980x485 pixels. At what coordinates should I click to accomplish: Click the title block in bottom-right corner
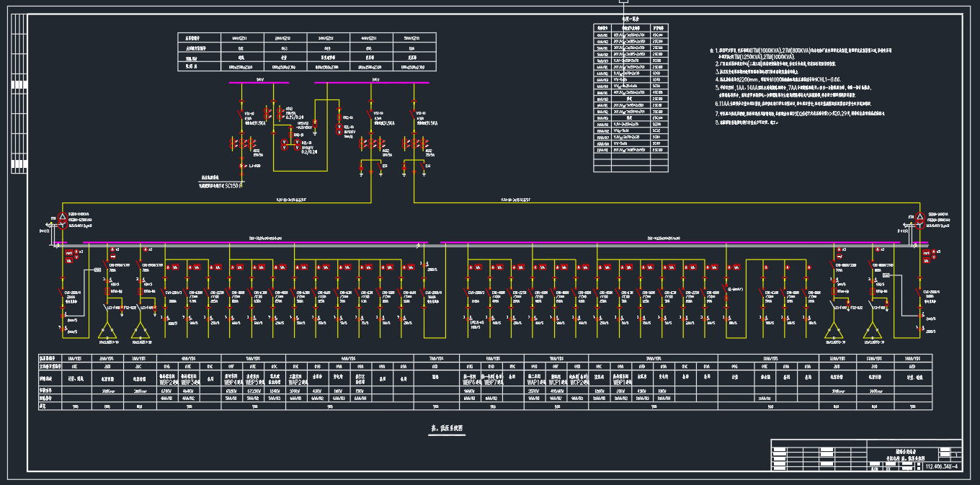point(866,455)
